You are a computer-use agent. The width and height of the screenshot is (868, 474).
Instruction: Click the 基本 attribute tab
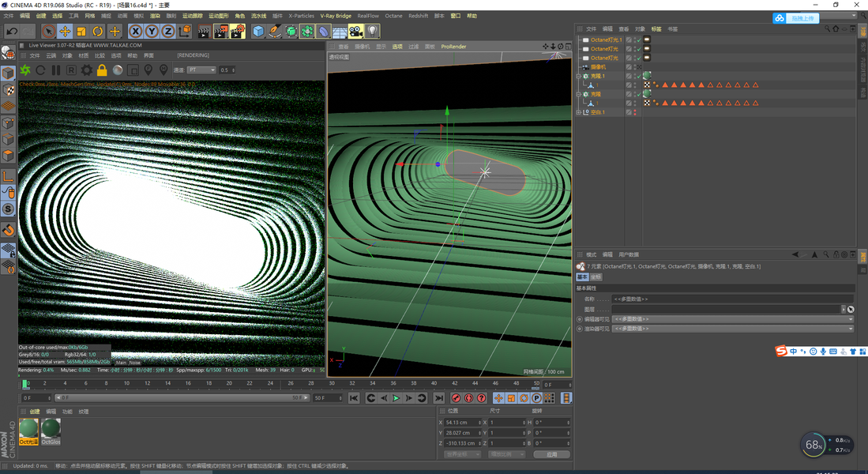pos(582,276)
